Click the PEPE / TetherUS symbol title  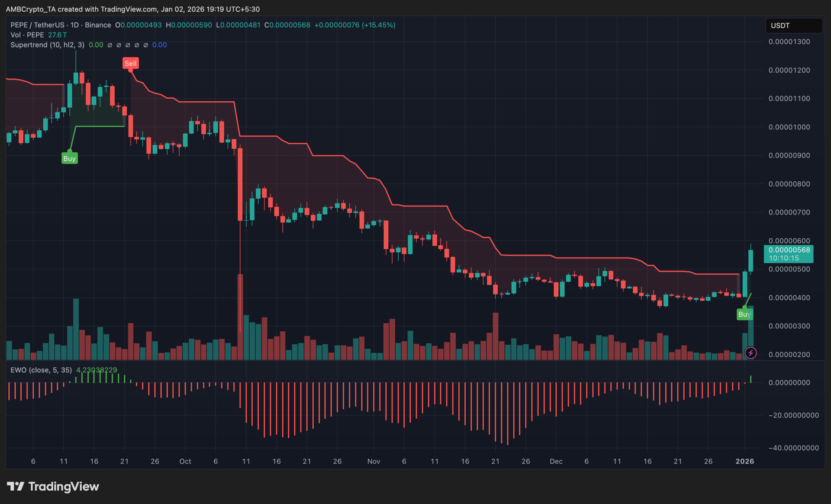37,25
